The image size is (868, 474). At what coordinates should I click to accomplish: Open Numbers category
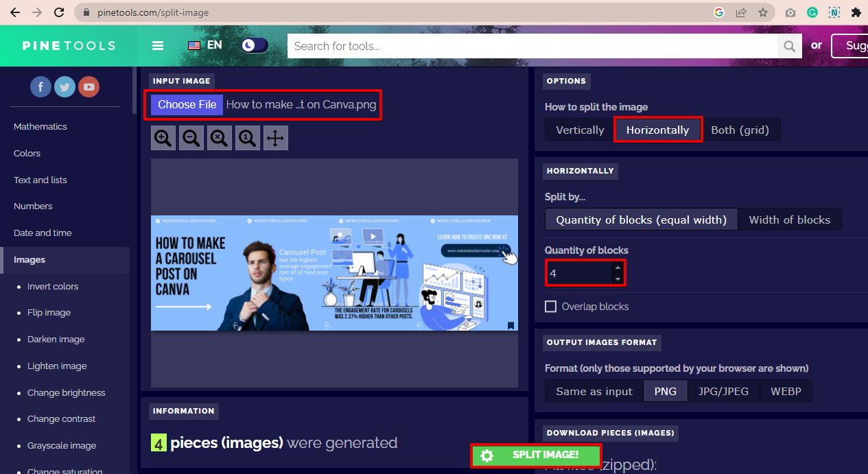[33, 206]
